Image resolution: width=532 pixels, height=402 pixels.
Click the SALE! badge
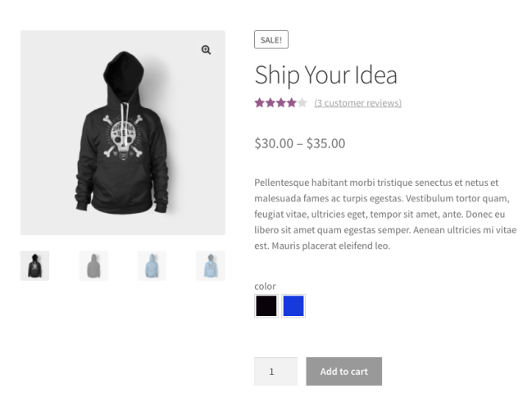point(271,40)
